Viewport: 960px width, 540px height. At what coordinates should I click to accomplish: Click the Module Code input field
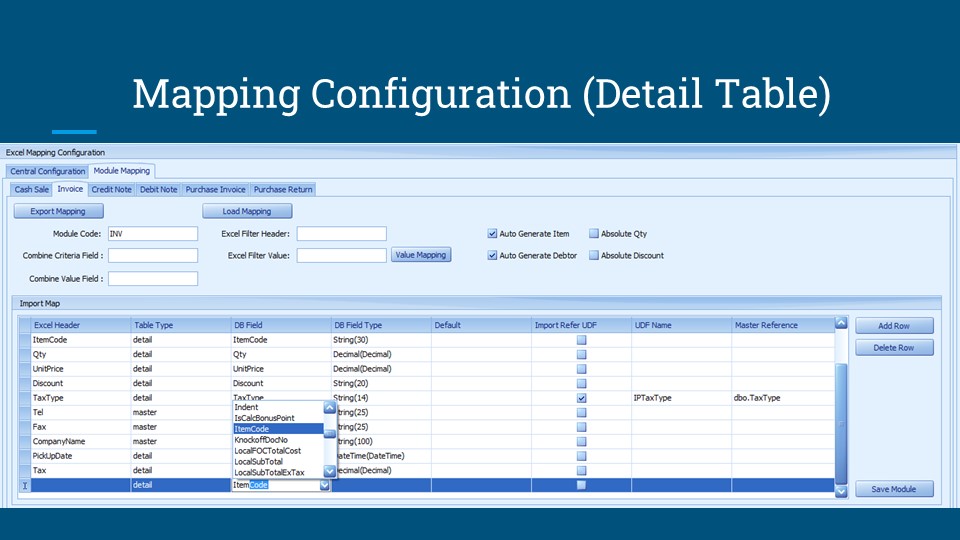tap(152, 233)
